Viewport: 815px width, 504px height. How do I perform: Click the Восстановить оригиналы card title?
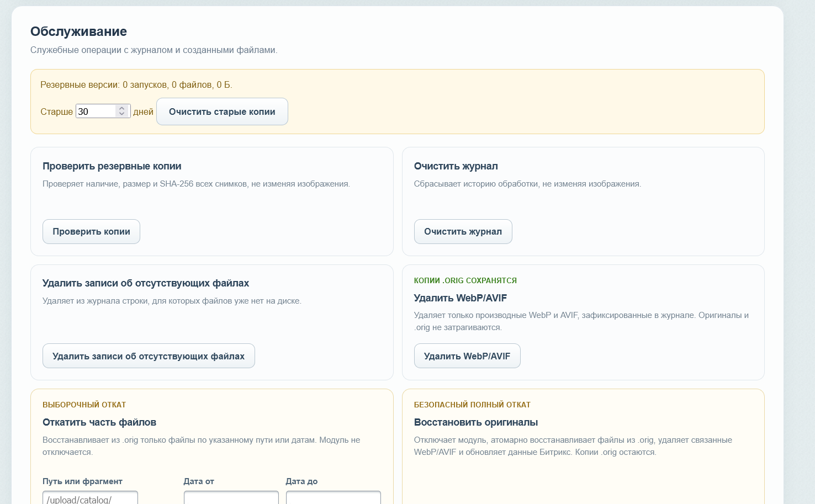point(476,422)
